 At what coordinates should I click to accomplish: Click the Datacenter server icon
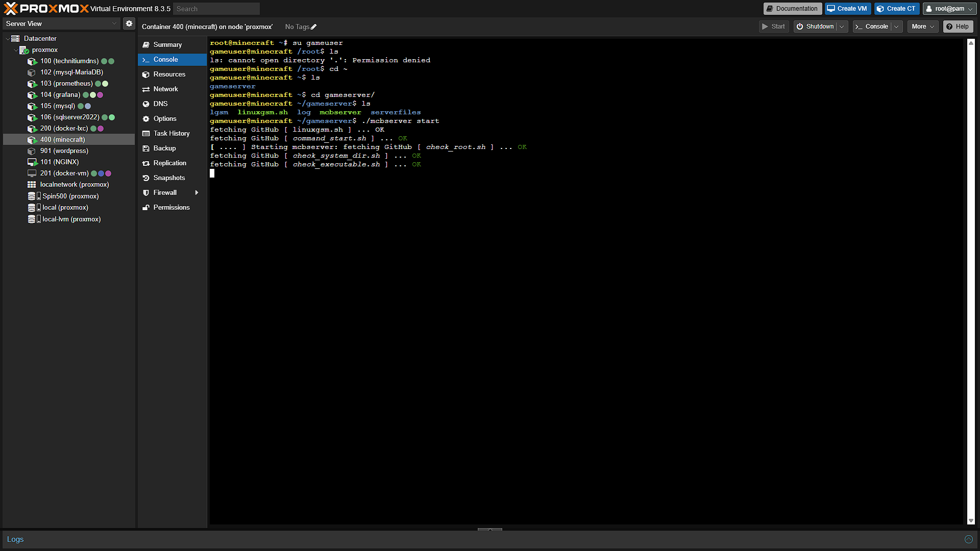[x=15, y=38]
